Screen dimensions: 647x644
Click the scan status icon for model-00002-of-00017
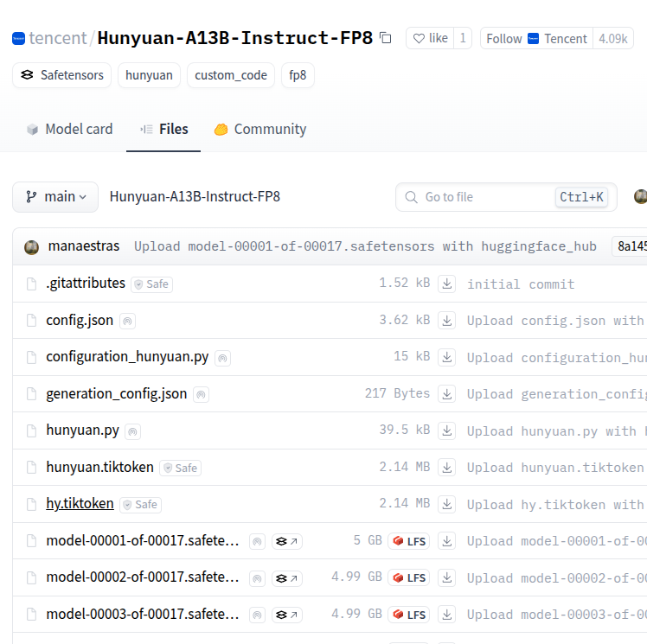(x=257, y=578)
